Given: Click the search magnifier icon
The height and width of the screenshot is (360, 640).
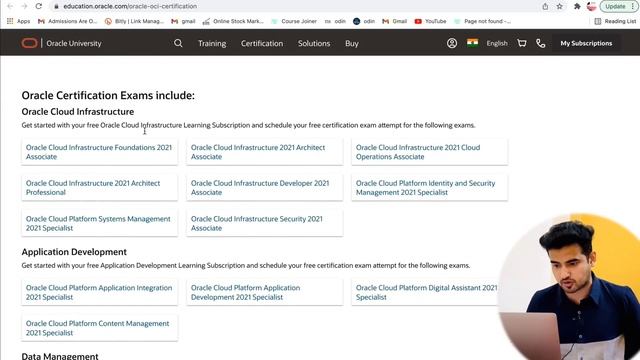Looking at the screenshot, I should point(178,43).
